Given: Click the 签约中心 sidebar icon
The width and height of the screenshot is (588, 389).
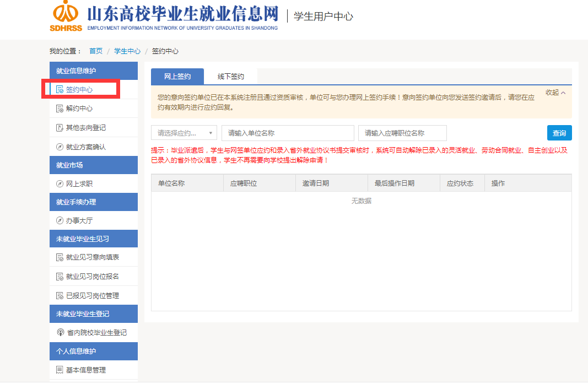Looking at the screenshot, I should (x=60, y=89).
